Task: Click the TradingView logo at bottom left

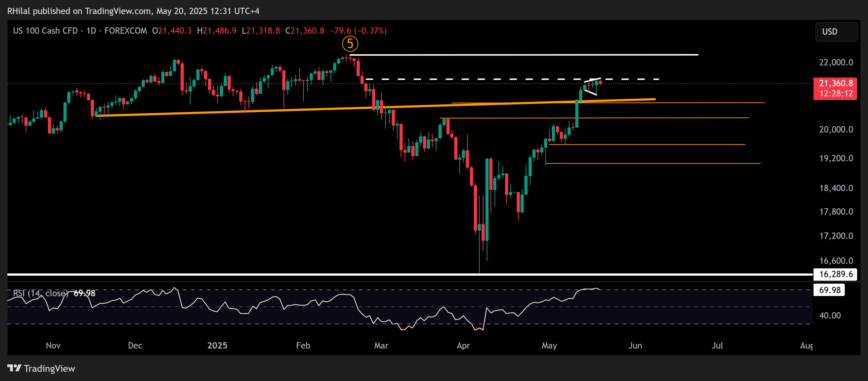Action: [x=41, y=368]
